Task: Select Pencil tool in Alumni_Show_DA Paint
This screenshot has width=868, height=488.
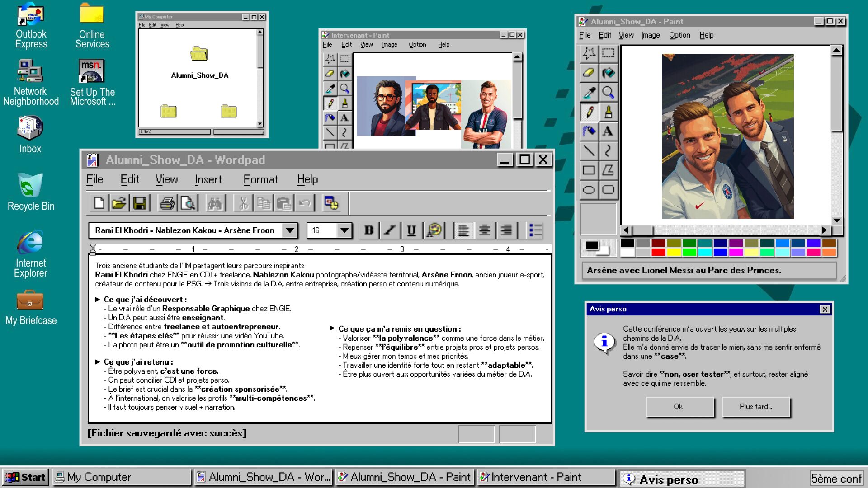Action: [x=589, y=112]
